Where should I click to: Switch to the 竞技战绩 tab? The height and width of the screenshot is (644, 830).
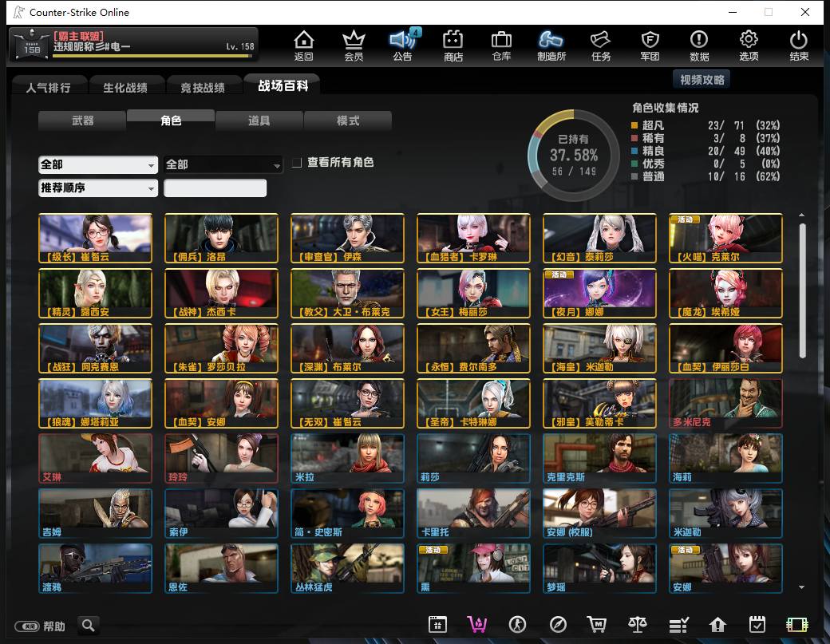coord(203,87)
